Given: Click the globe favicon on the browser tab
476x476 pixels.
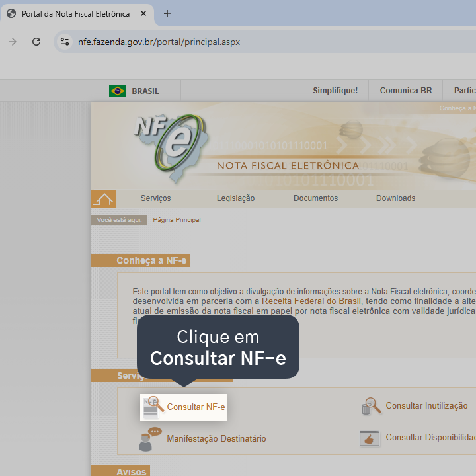Looking at the screenshot, I should click(x=11, y=13).
